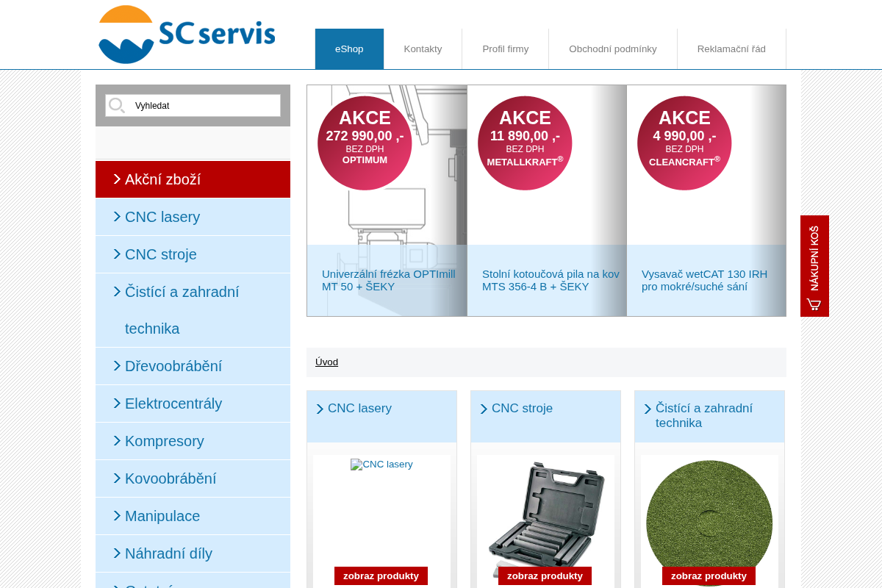Click the broken CNC lasery image

tap(381, 465)
